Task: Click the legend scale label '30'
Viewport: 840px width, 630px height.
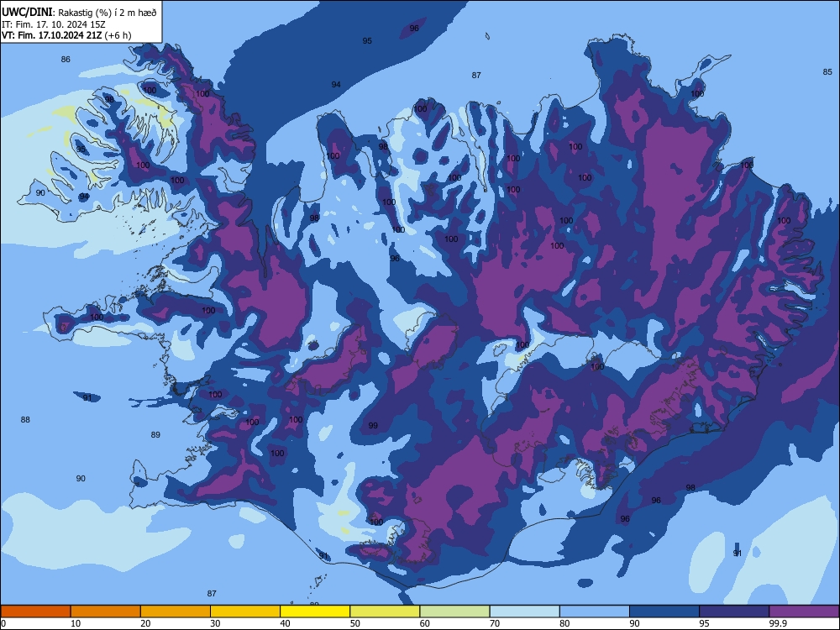Action: click(x=215, y=623)
